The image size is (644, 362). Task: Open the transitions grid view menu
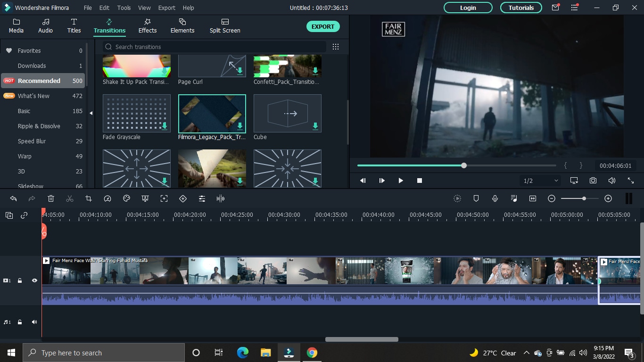click(x=336, y=47)
